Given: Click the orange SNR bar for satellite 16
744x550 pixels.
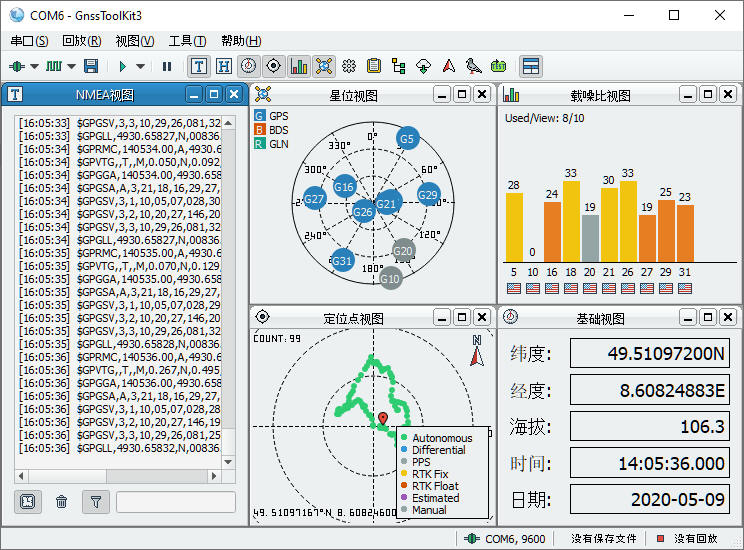Looking at the screenshot, I should [x=552, y=232].
